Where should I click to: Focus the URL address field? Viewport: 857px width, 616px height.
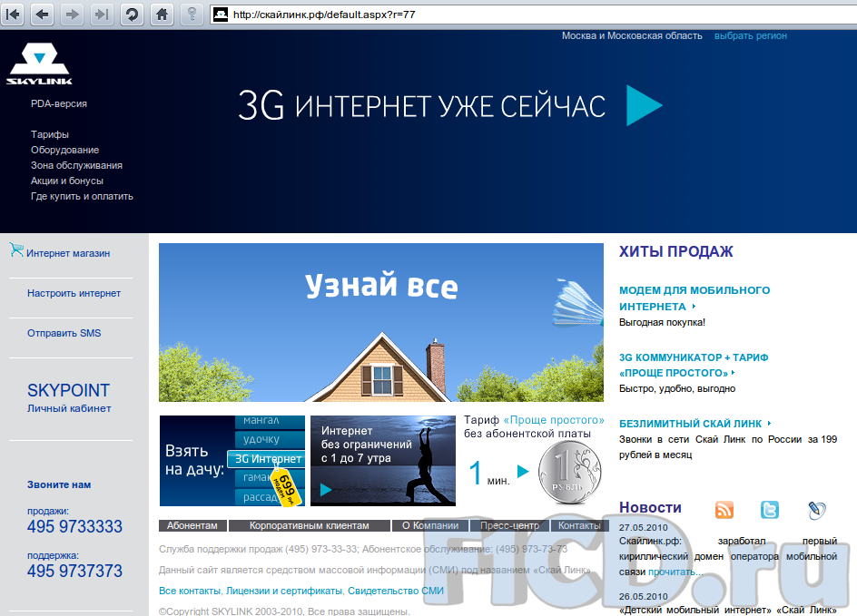coord(533,15)
